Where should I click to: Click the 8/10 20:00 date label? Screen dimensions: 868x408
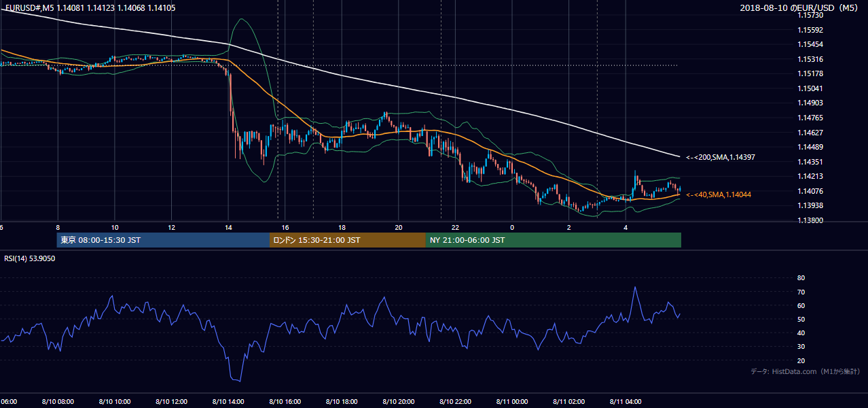(x=399, y=401)
